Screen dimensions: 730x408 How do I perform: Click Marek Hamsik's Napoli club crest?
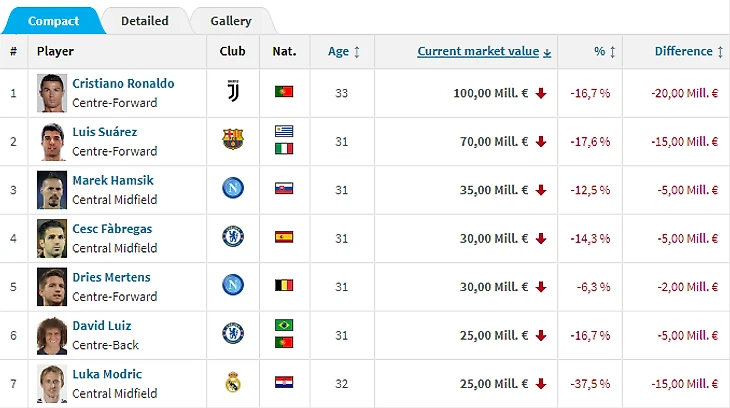(233, 188)
